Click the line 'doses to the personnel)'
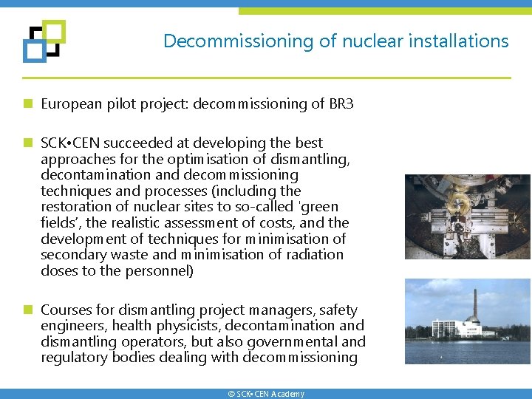Image resolution: width=532 pixels, height=399 pixels. 117,270
